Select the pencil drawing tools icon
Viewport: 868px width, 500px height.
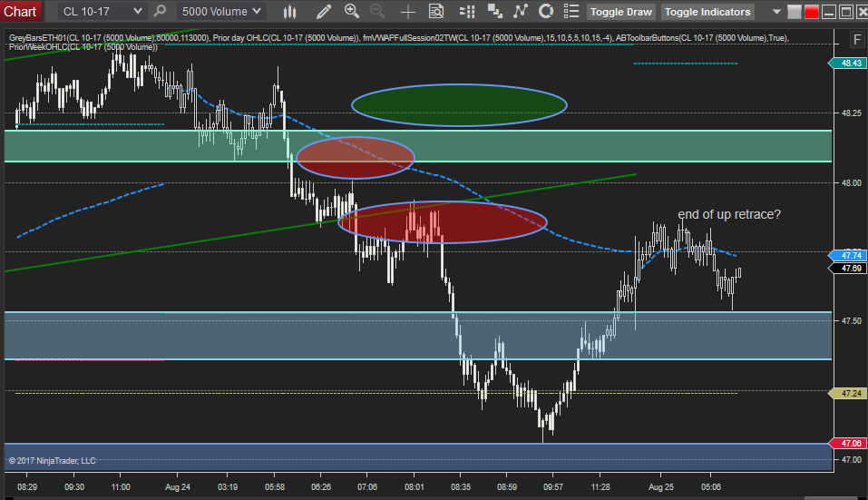324,12
